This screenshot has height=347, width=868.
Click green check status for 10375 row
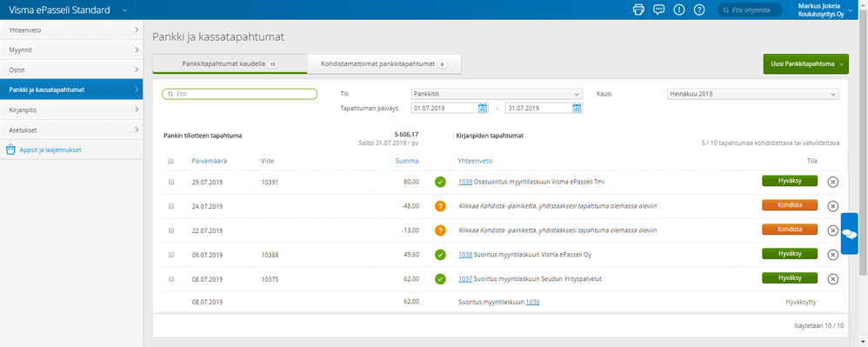pos(440,278)
